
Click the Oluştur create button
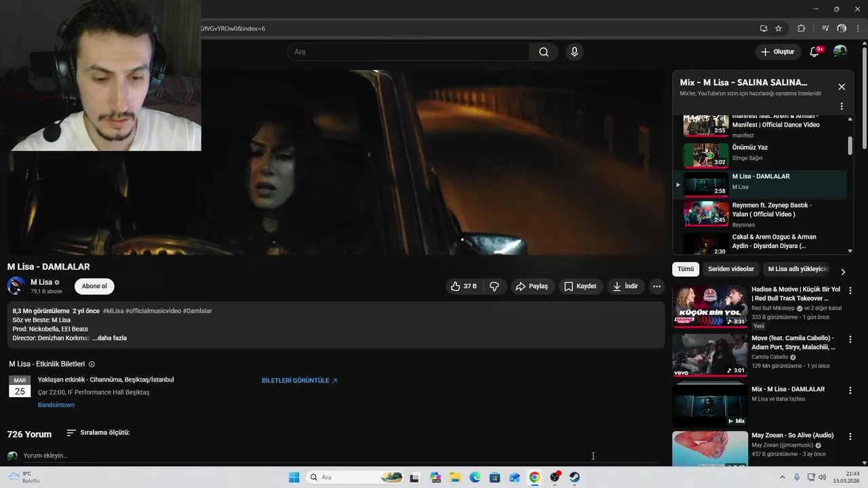777,52
